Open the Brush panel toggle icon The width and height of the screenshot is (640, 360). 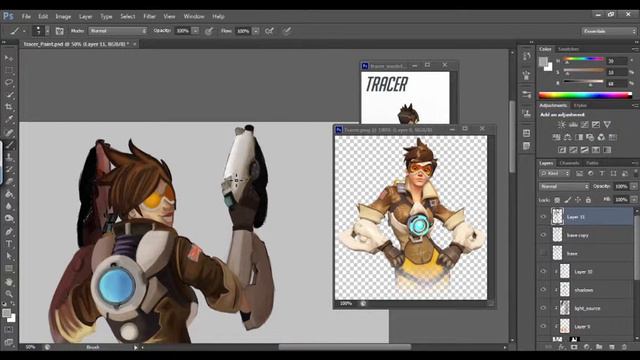[x=60, y=31]
